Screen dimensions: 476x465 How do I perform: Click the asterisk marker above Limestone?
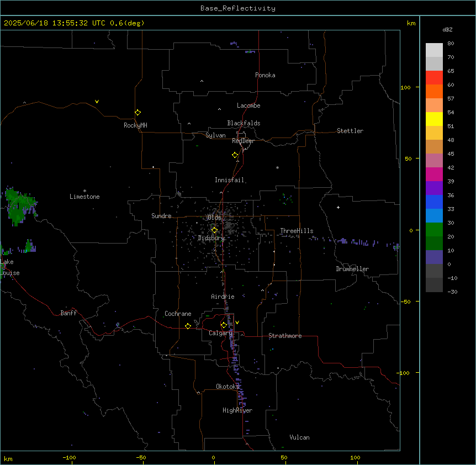click(84, 191)
